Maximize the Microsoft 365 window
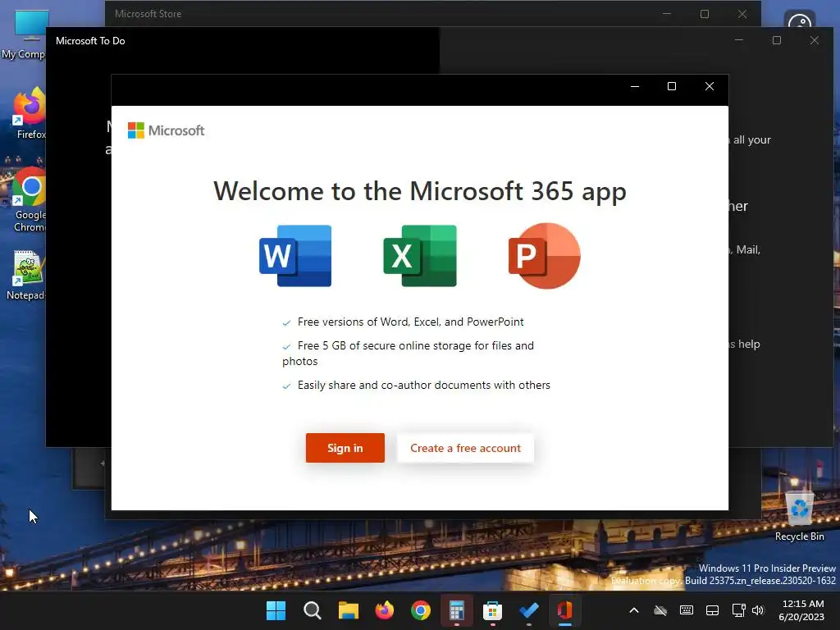The width and height of the screenshot is (840, 630). [672, 86]
